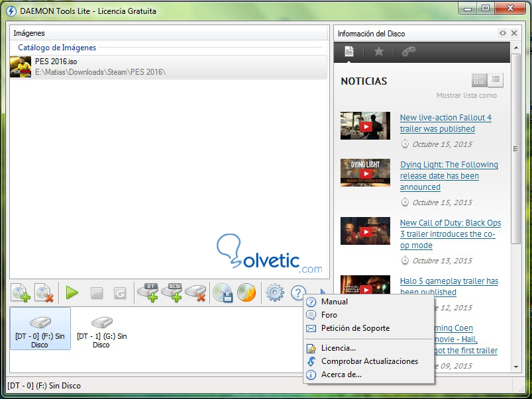Switch news to compact list view

coord(496,80)
